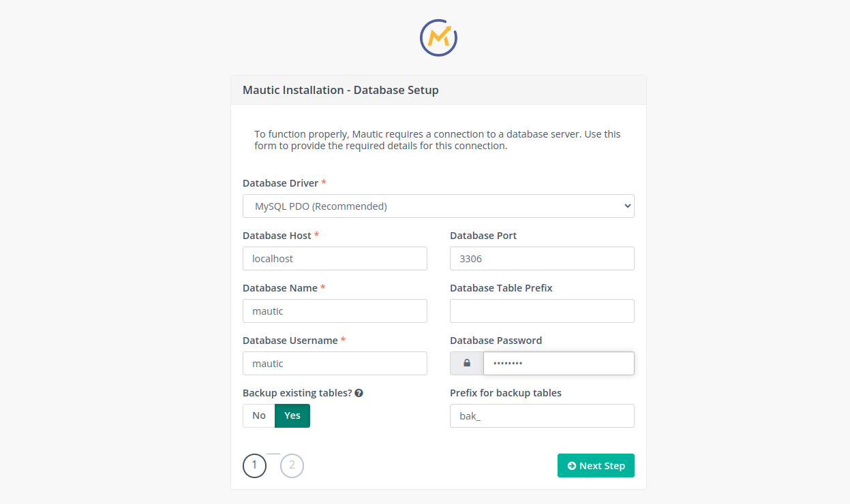The image size is (850, 504).
Task: Click the dropdown chevron of Database Driver
Action: [627, 206]
